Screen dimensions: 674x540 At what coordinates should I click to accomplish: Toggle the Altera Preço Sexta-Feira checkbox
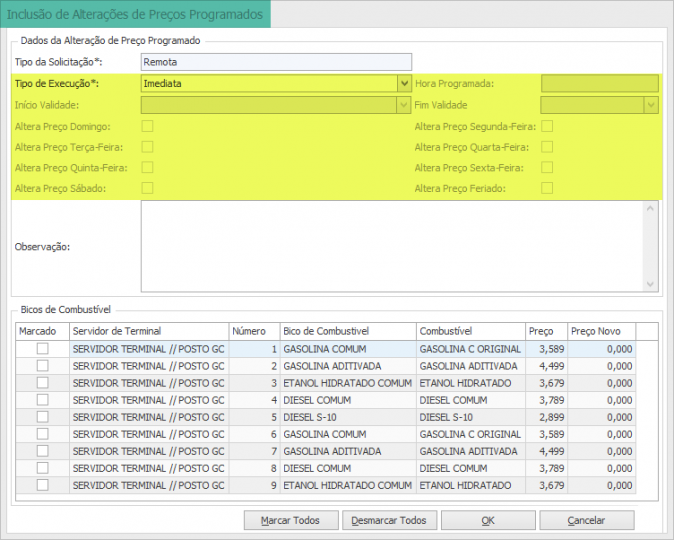(x=547, y=167)
